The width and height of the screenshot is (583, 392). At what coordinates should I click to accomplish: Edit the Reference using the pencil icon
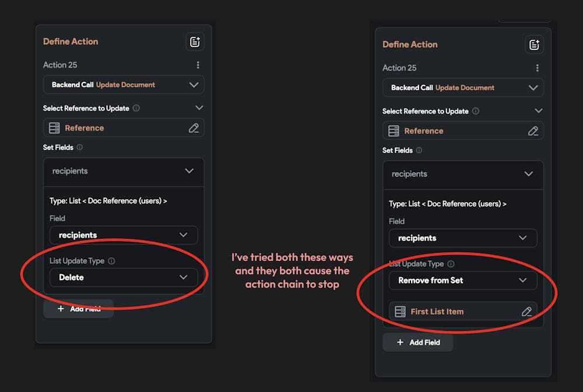[x=194, y=128]
